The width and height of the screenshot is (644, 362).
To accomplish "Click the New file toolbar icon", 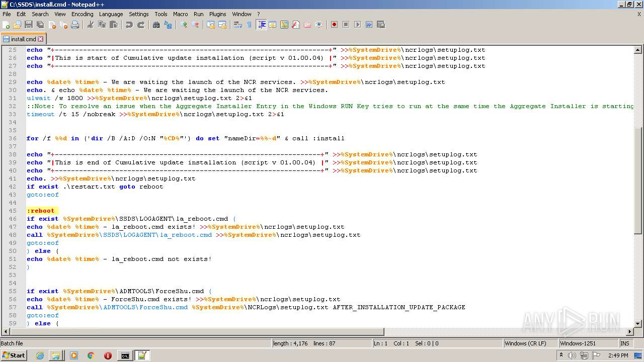I will [6, 25].
